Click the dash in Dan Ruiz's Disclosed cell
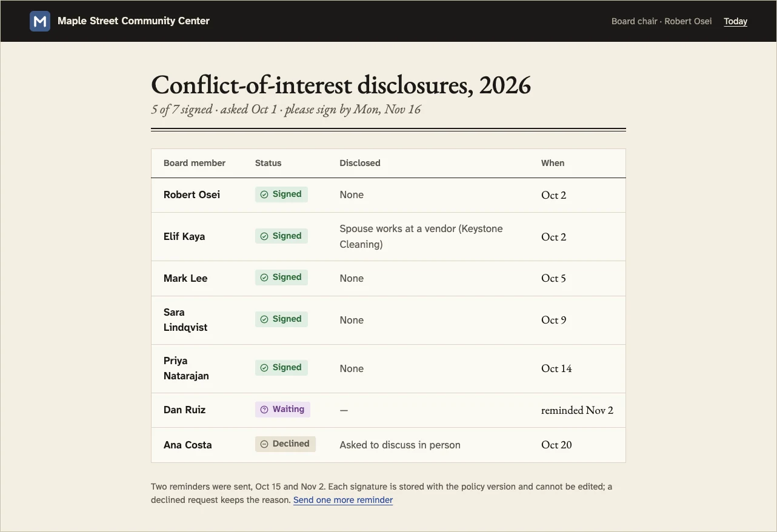 point(344,410)
